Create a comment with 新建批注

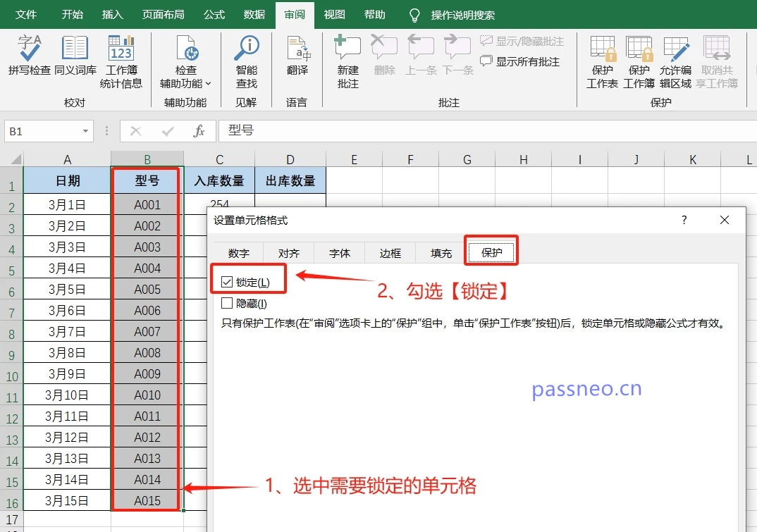(347, 60)
